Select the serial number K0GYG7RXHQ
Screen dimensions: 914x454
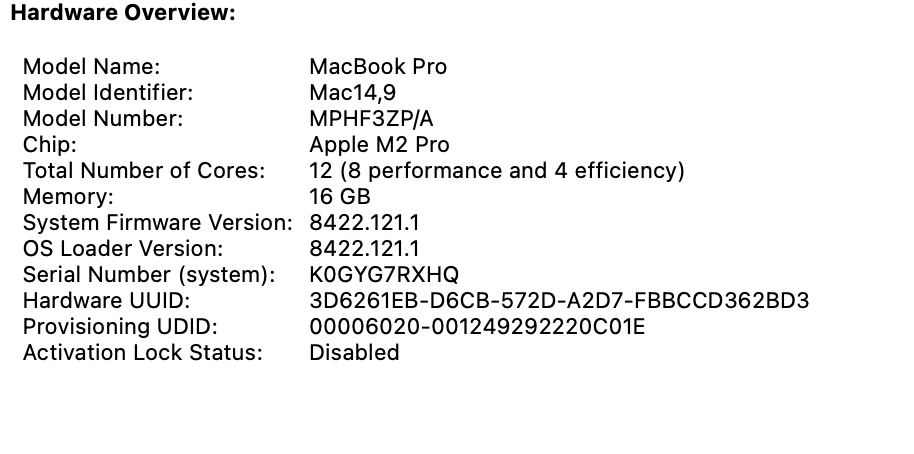384,275
